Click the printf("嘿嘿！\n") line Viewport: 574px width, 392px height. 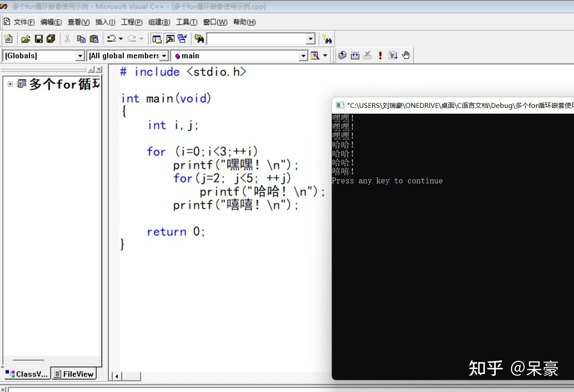tap(236, 165)
